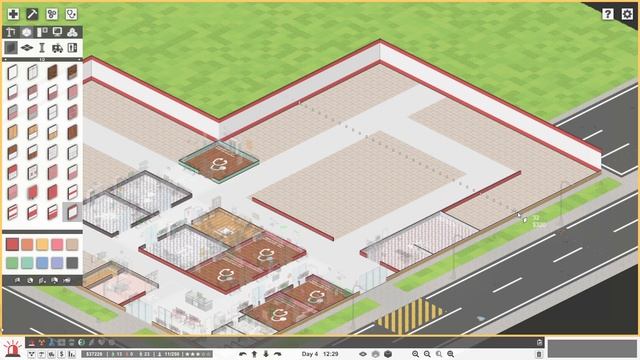
Task: Switch to the crane construction tab
Action: (11, 32)
